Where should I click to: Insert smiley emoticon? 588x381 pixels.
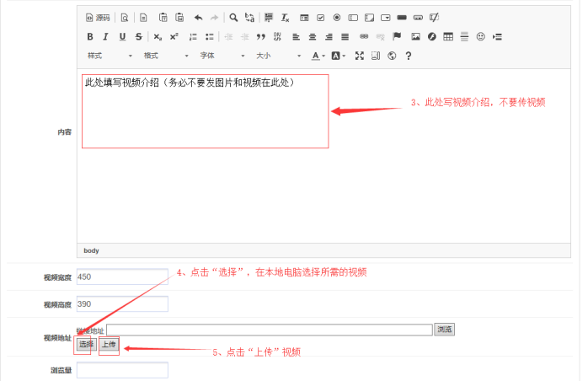pos(481,36)
